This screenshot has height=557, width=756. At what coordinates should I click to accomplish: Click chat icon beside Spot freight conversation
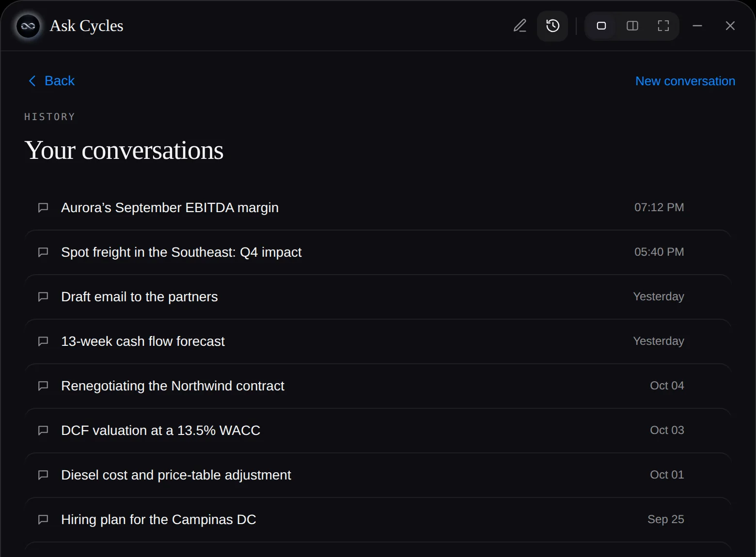[x=43, y=252]
